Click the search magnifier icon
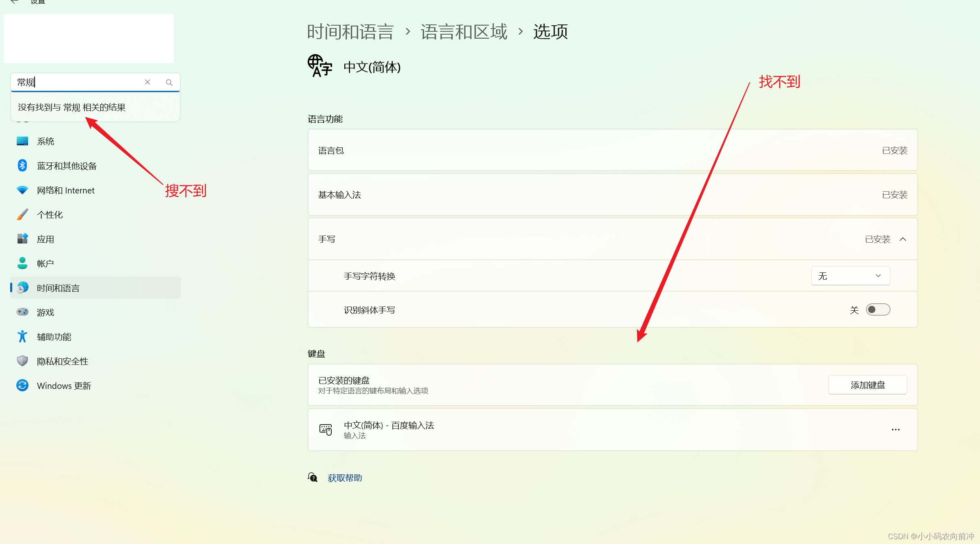This screenshot has width=980, height=544. 169,82
